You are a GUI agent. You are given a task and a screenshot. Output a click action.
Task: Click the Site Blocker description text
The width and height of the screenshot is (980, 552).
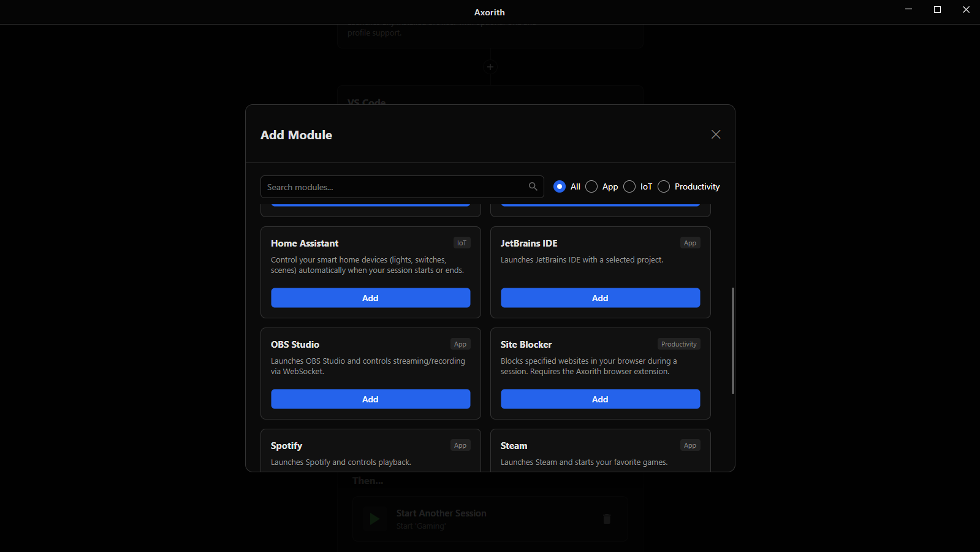coord(588,366)
